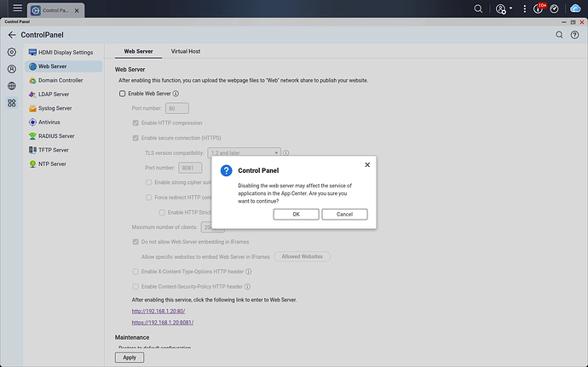
Task: Open Syslog Server settings
Action: pos(63,108)
